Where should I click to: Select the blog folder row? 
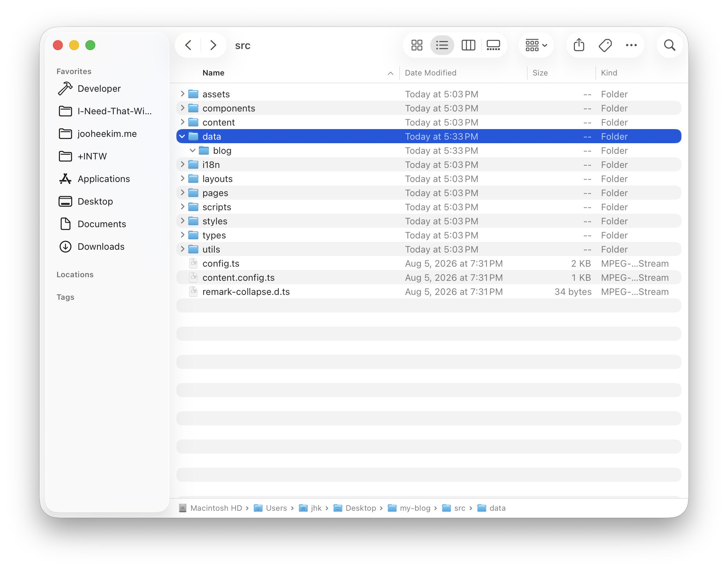click(x=429, y=151)
